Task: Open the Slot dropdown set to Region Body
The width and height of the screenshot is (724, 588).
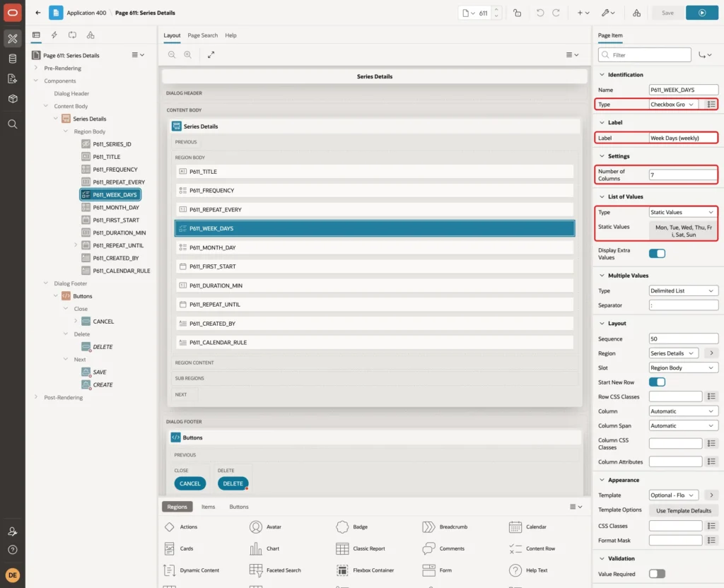Action: pyautogui.click(x=684, y=367)
